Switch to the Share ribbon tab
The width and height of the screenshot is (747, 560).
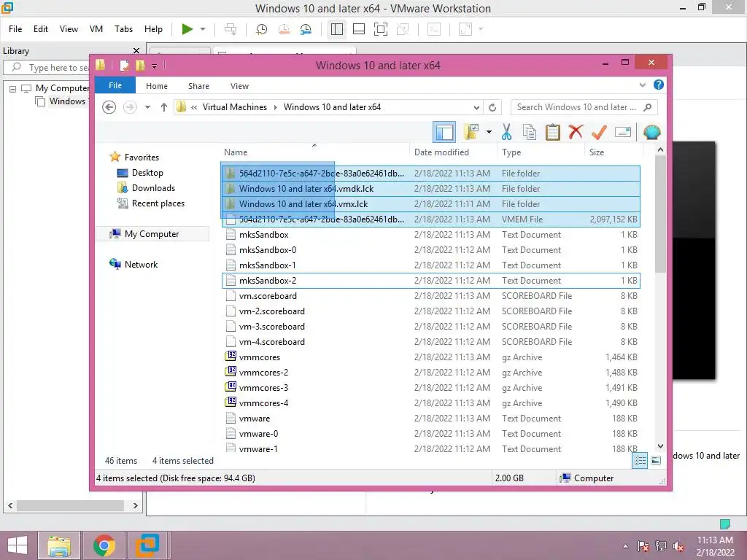(x=198, y=86)
